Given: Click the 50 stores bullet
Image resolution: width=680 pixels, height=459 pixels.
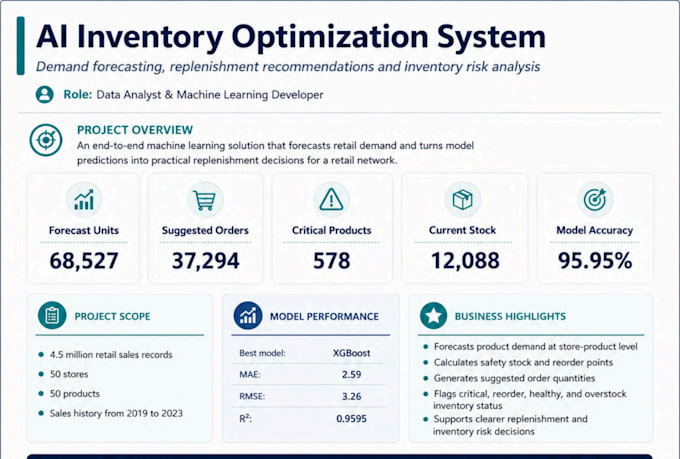Looking at the screenshot, I should 69,374.
